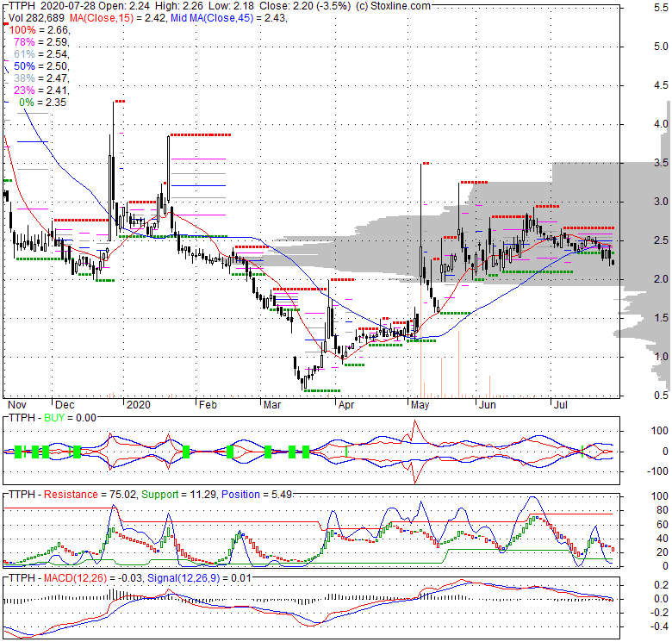This screenshot has width=672, height=642.
Task: Select the 'Vol 282,689' volume label
Action: coord(36,18)
